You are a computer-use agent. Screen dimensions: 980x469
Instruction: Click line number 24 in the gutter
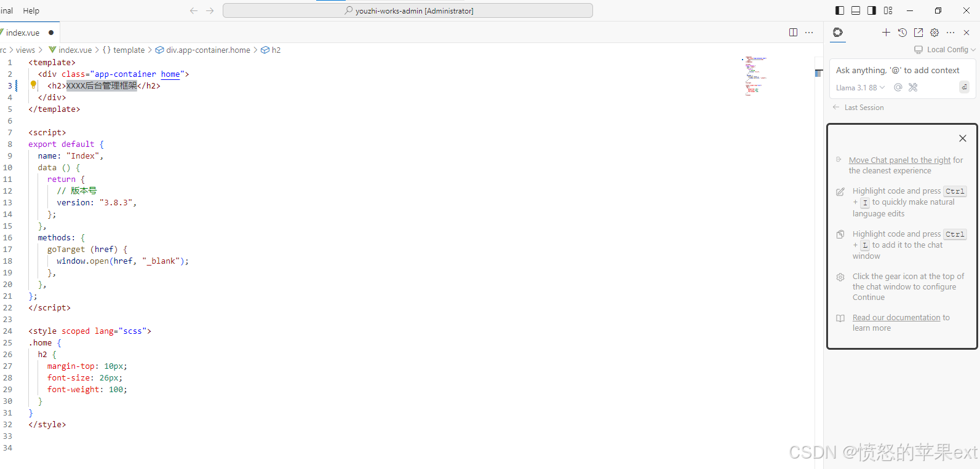click(x=7, y=331)
